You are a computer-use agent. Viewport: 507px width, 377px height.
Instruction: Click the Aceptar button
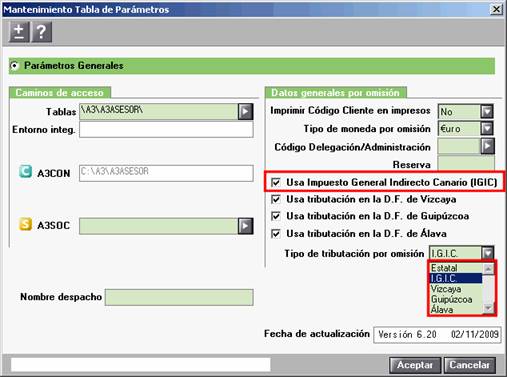click(415, 365)
